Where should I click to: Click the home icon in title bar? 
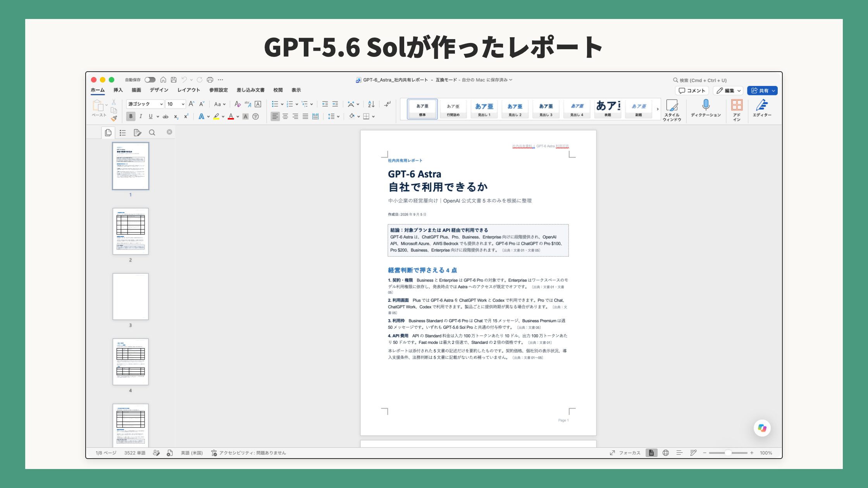coord(163,80)
